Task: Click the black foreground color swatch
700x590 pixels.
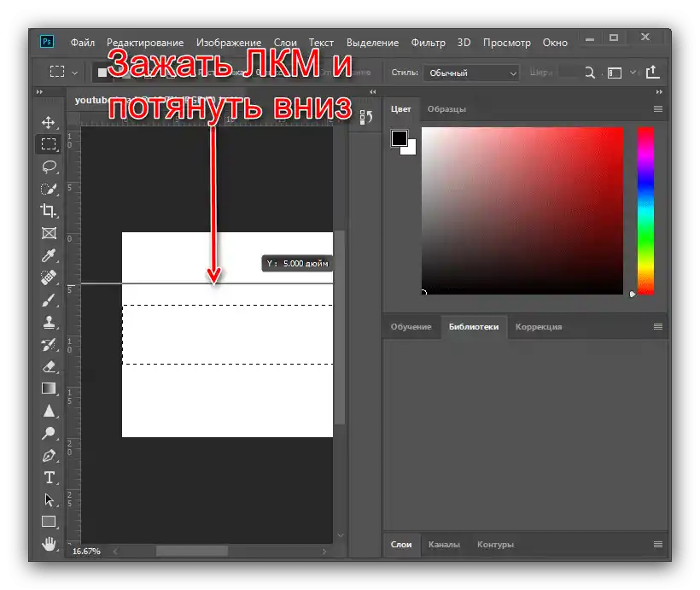Action: click(400, 138)
